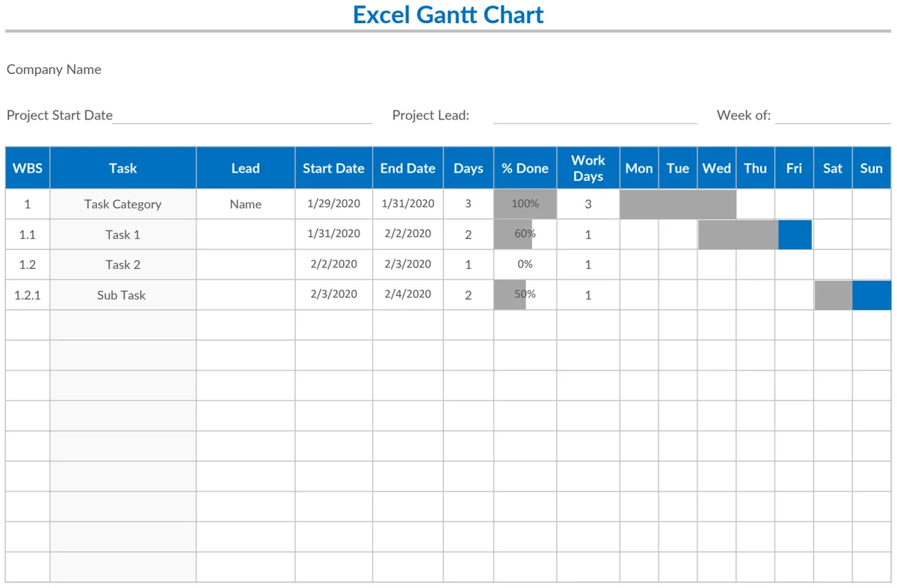Click the blue Sunday bar for Sub Task
Image resolution: width=897 pixels, height=588 pixels.
tap(872, 295)
